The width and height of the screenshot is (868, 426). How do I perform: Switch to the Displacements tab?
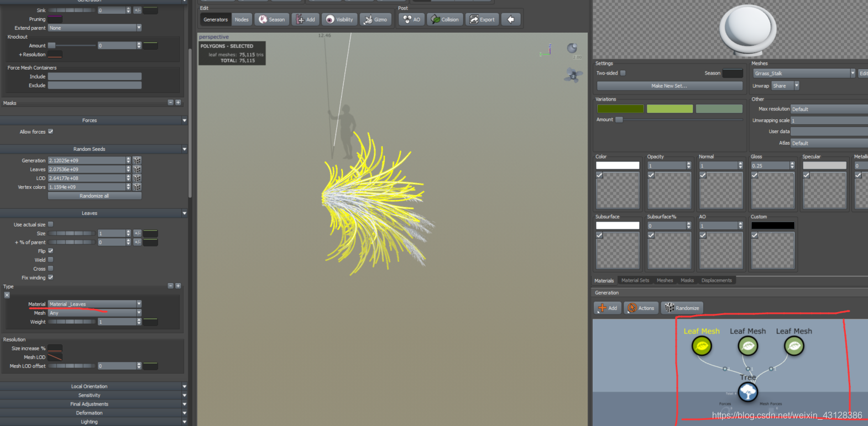(717, 280)
